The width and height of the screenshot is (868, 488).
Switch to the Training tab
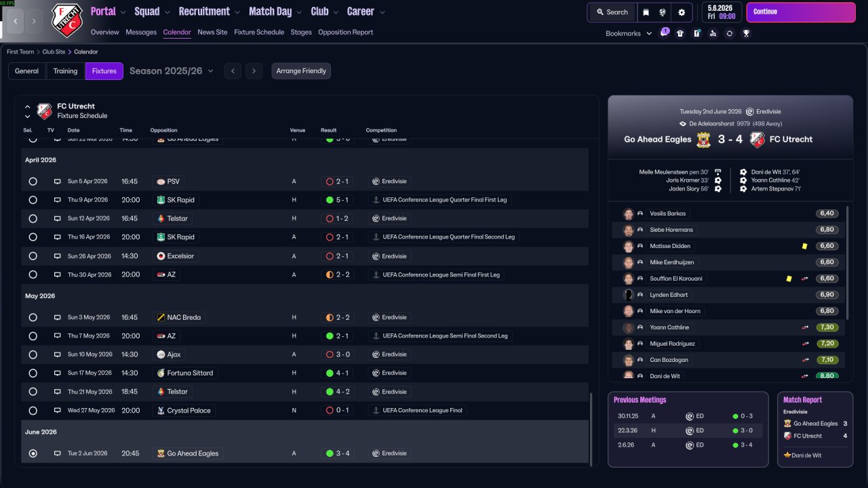click(x=65, y=70)
